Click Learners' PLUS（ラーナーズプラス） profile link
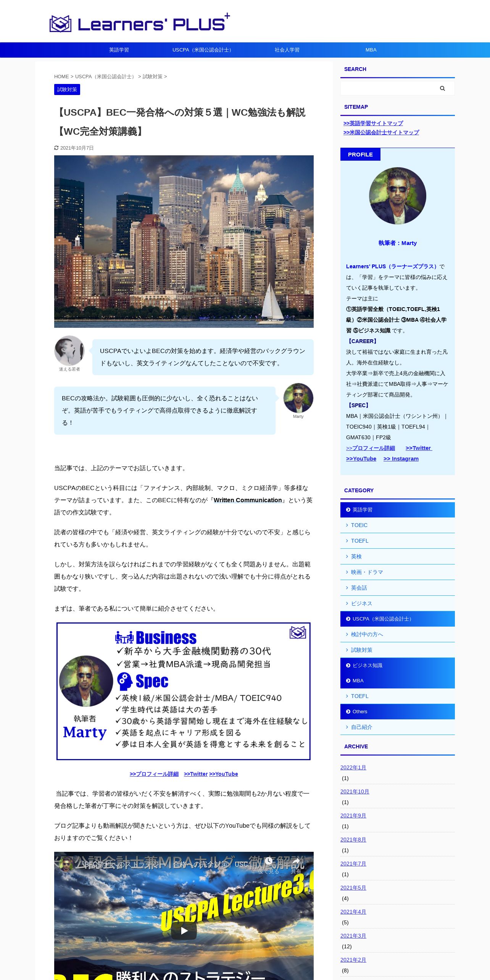The height and width of the screenshot is (980, 490). 392,266
